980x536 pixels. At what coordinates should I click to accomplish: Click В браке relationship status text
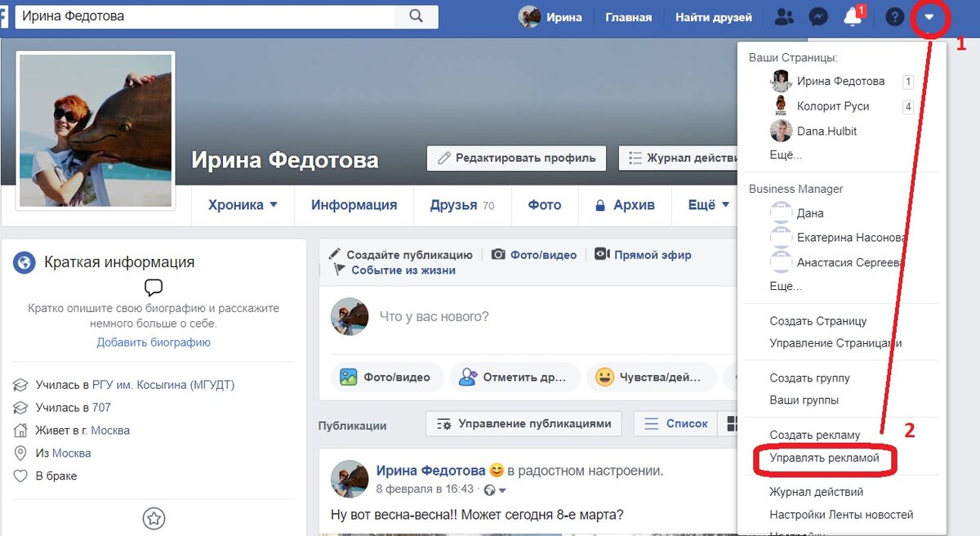56,476
